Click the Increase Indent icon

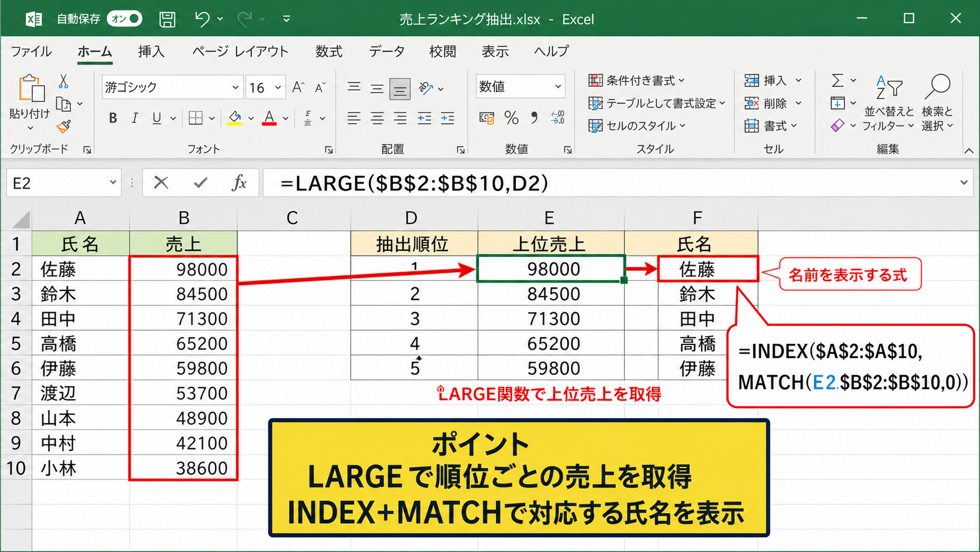448,118
